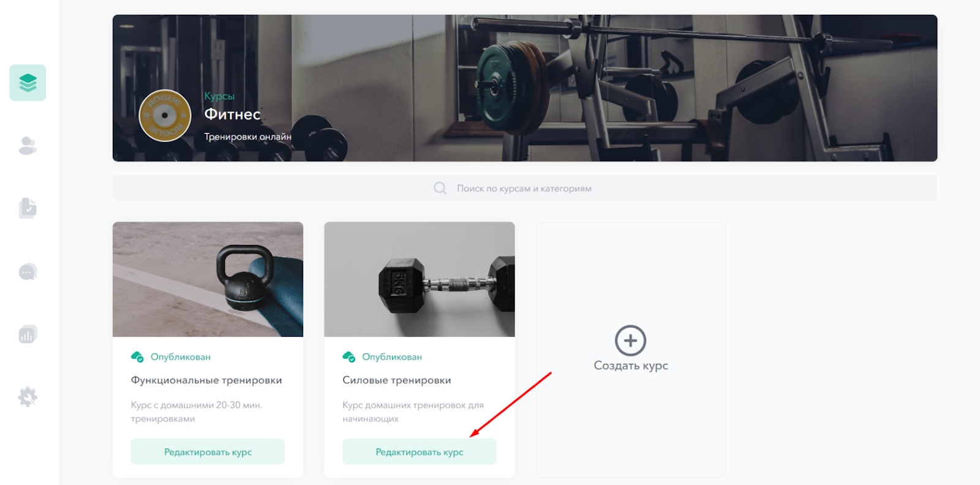Viewport: 980px width, 485px height.
Task: Open the chat bubble icon in sidebar
Action: (28, 271)
